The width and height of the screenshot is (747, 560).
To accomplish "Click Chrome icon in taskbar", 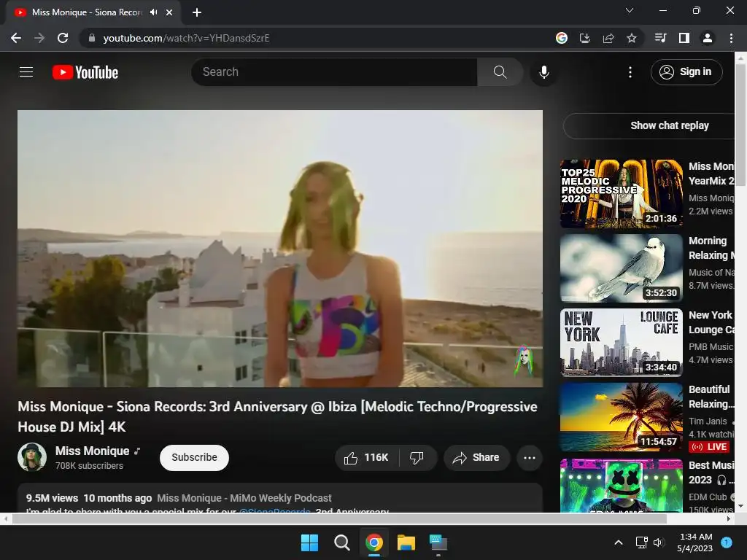I will 374,542.
